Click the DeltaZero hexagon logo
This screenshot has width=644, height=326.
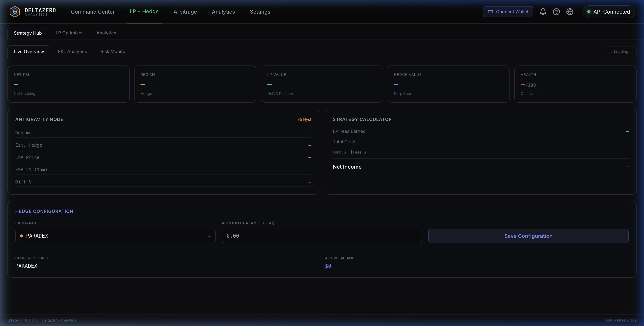(15, 12)
